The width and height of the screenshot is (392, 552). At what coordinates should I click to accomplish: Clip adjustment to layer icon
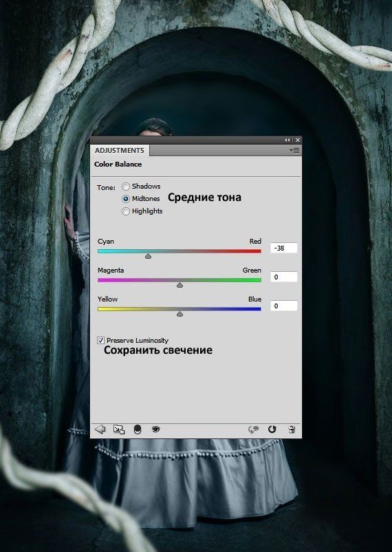coord(138,429)
